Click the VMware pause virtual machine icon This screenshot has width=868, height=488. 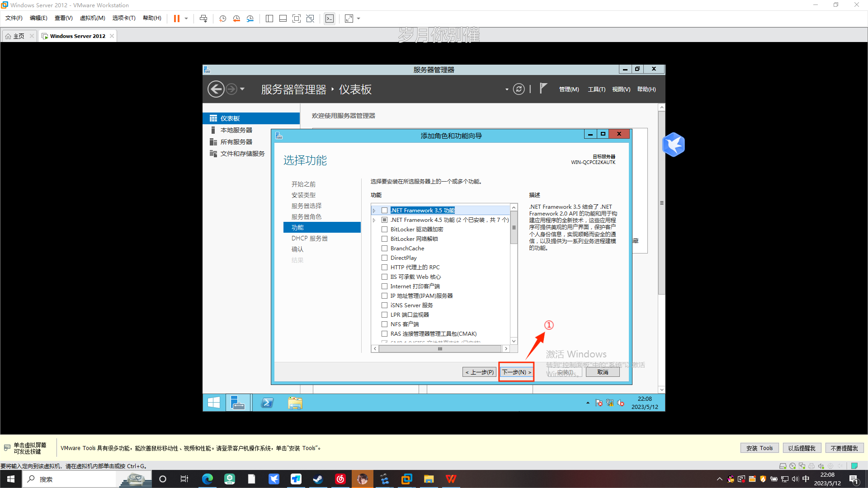[176, 19]
